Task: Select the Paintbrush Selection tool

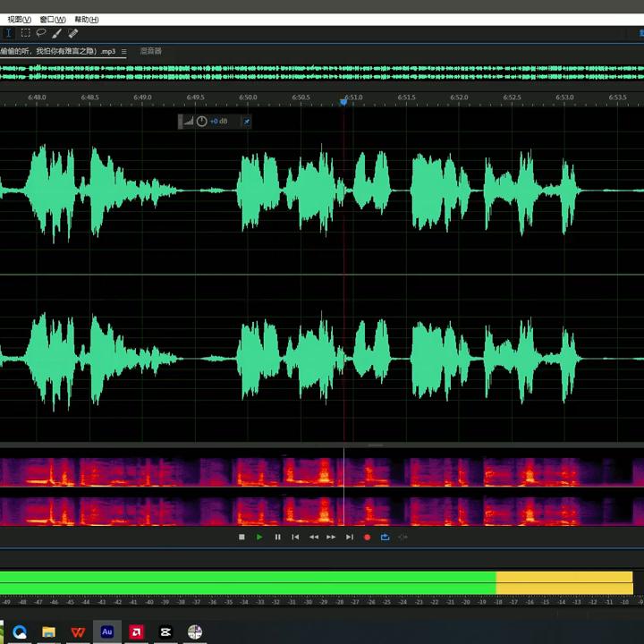Action: (57, 33)
